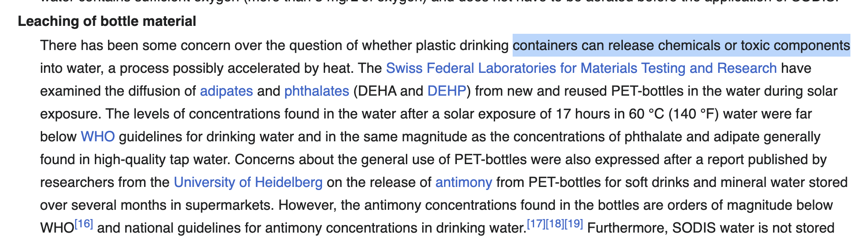Jump to citation reference 16
This screenshot has width=868, height=244.
coord(83,224)
